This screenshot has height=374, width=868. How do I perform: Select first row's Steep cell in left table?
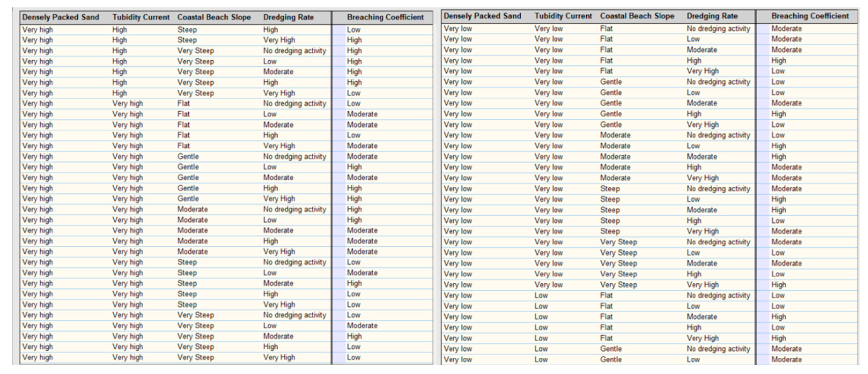point(187,30)
